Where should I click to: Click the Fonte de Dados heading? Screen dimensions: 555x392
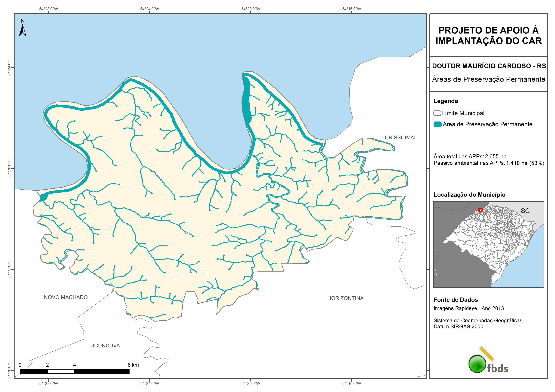(456, 300)
